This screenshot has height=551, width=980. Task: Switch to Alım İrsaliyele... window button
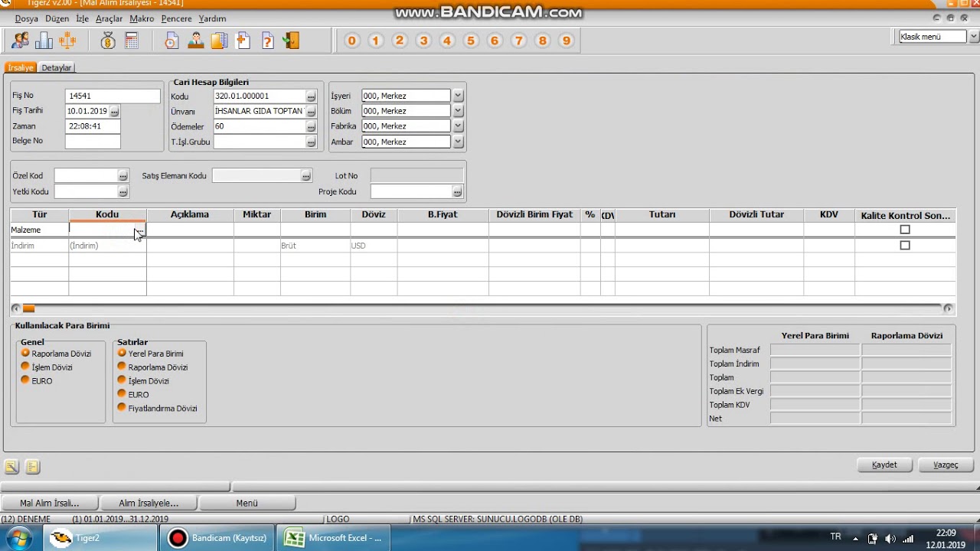(149, 503)
